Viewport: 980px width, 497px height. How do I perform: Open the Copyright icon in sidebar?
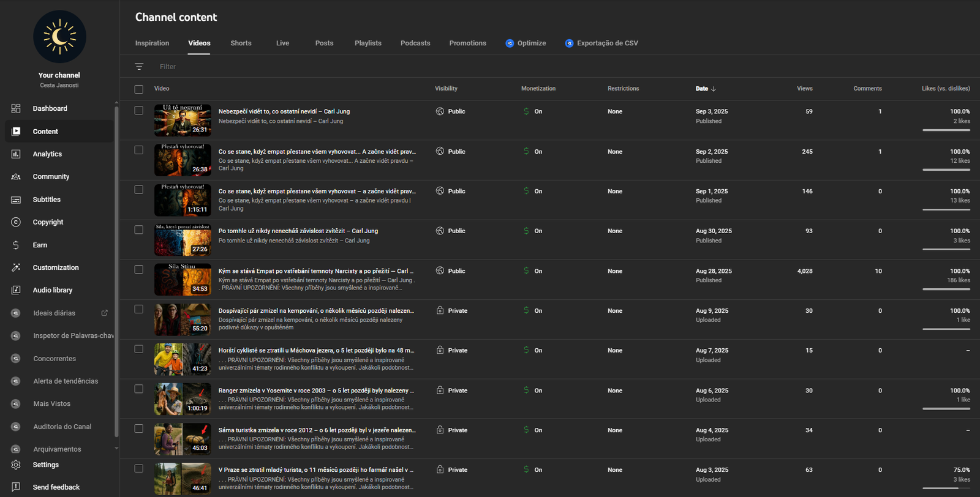tap(16, 222)
